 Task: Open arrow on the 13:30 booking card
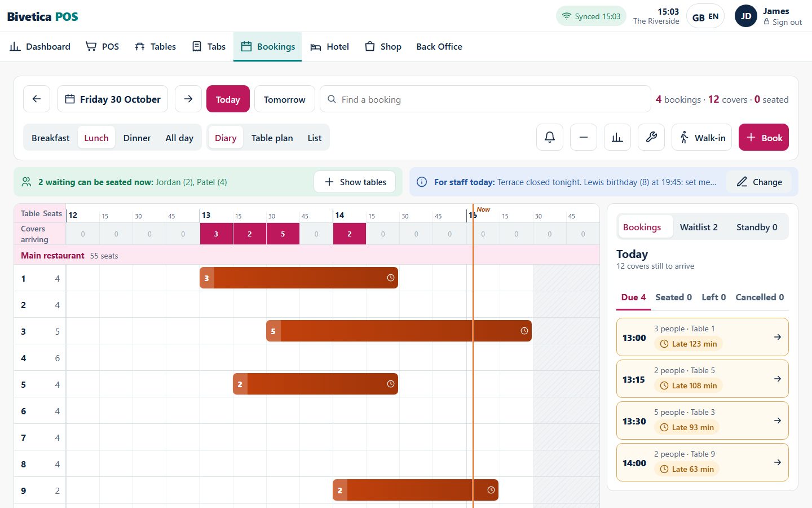(778, 421)
